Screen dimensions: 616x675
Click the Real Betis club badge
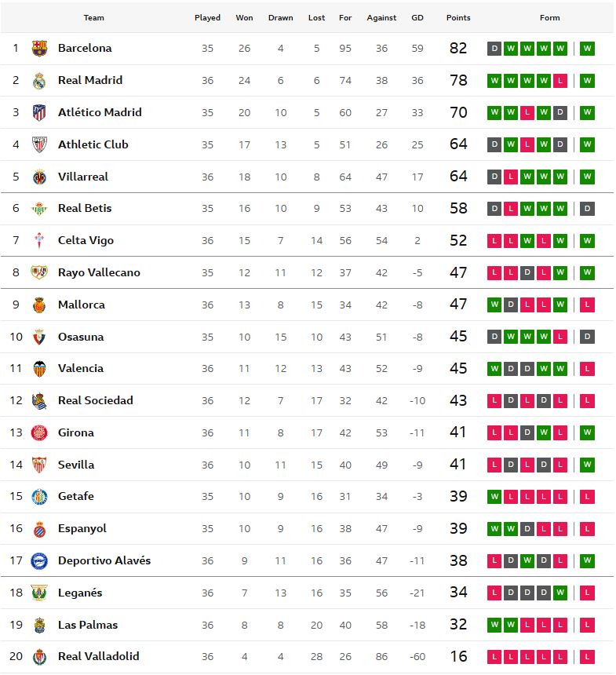point(39,209)
